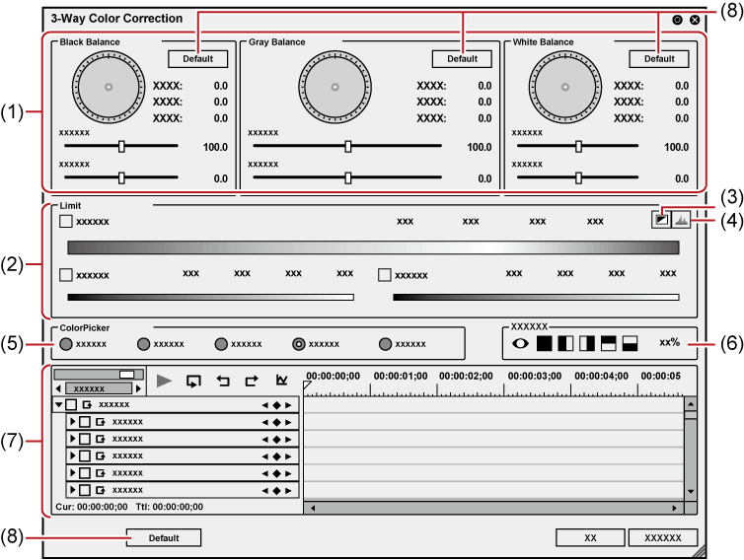Expand the last keyframe track row

pyautogui.click(x=71, y=490)
